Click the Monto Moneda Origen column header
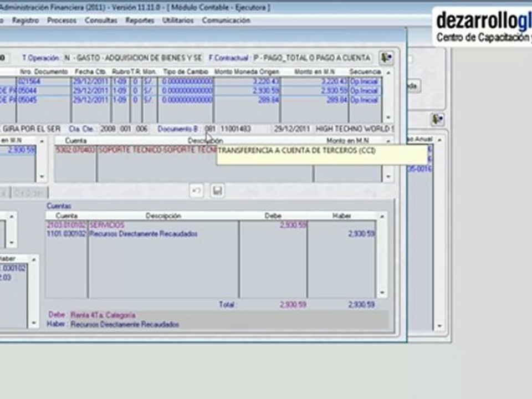 (x=247, y=71)
